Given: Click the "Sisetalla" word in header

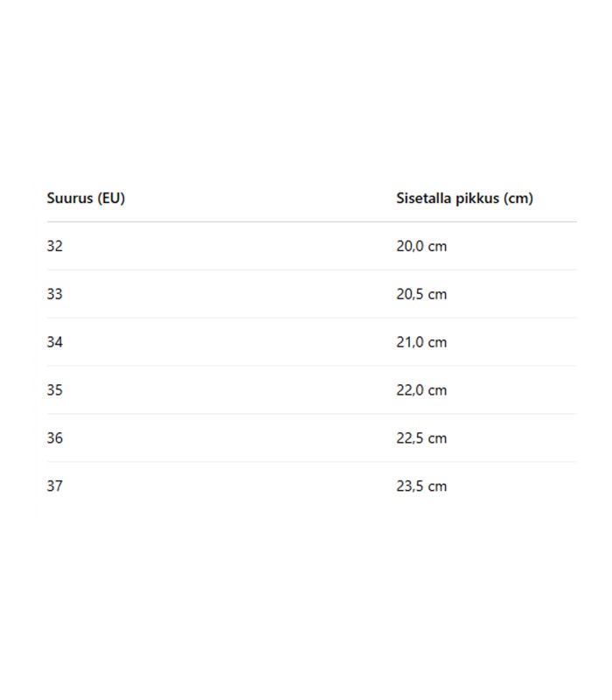Looking at the screenshot, I should (x=424, y=198).
